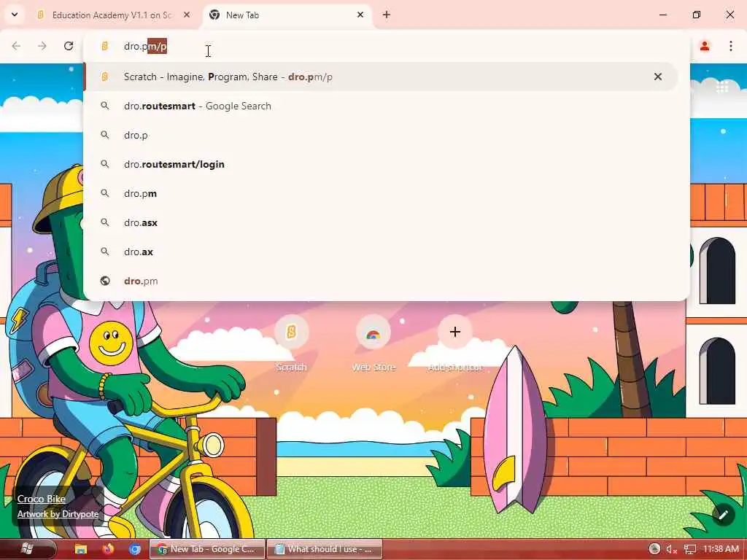
Task: Click the round tray icon left of volume
Action: [x=654, y=549]
